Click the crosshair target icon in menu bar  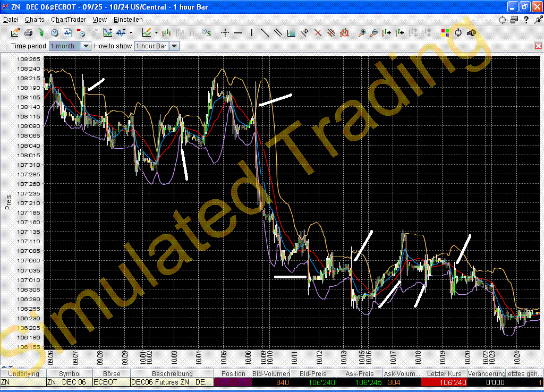point(502,20)
